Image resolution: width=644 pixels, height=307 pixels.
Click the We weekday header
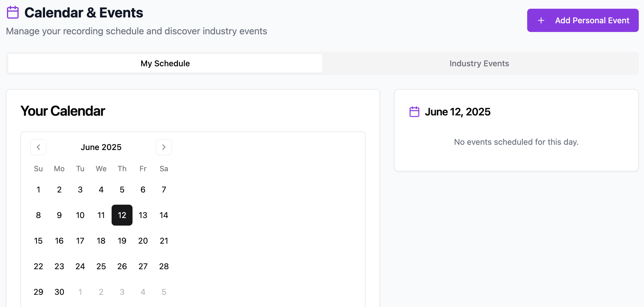101,169
